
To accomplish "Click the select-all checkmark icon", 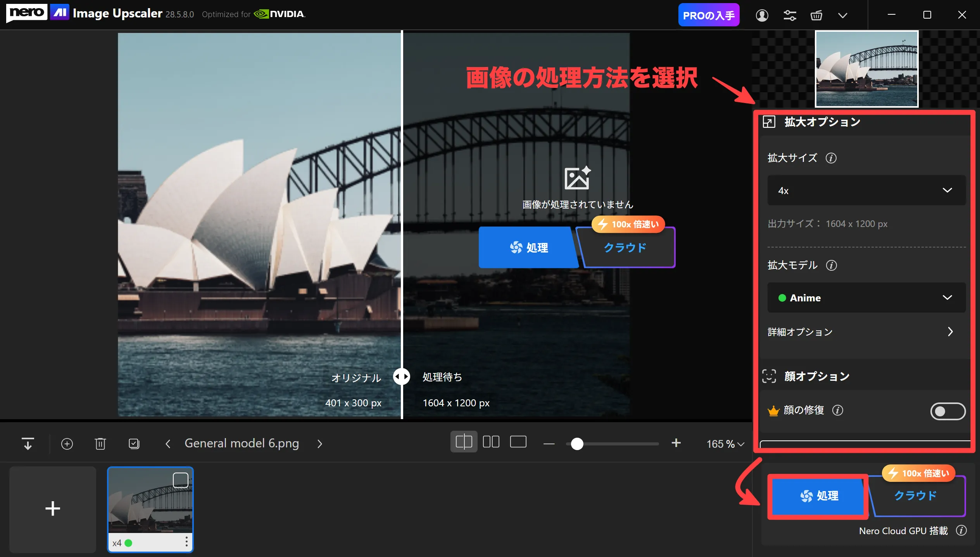I will (x=134, y=444).
